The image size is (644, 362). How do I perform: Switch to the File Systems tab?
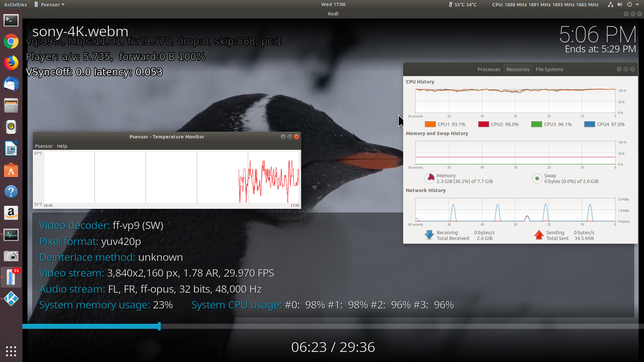549,69
